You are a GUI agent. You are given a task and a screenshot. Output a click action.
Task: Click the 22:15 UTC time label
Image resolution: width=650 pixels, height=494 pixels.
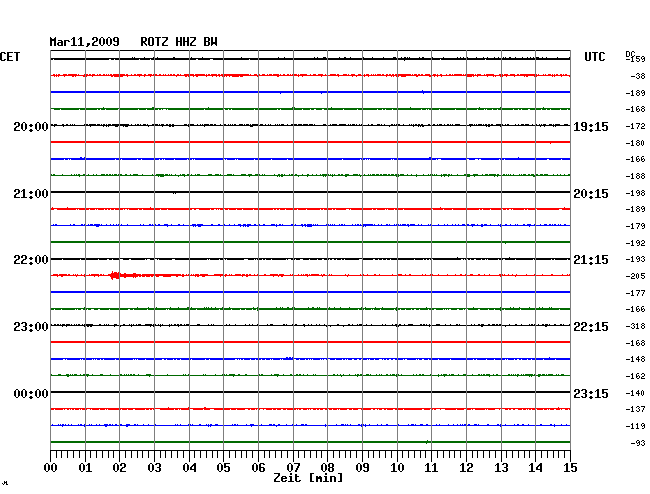coord(591,327)
